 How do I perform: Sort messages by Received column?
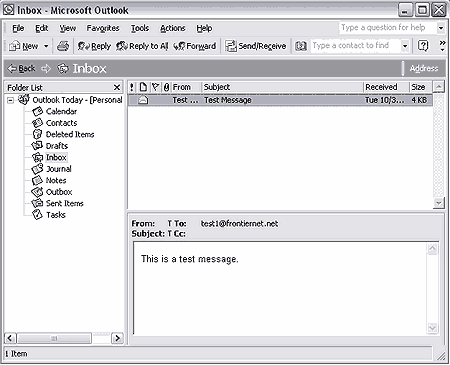click(x=386, y=87)
